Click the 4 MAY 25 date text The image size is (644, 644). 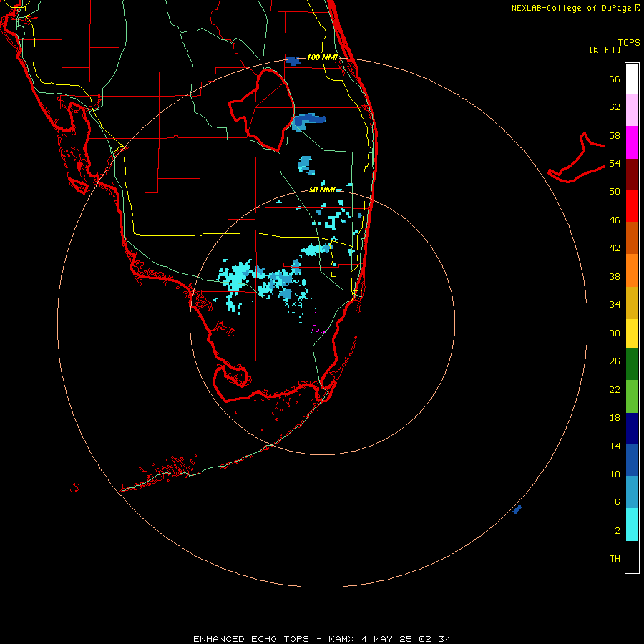[386, 639]
